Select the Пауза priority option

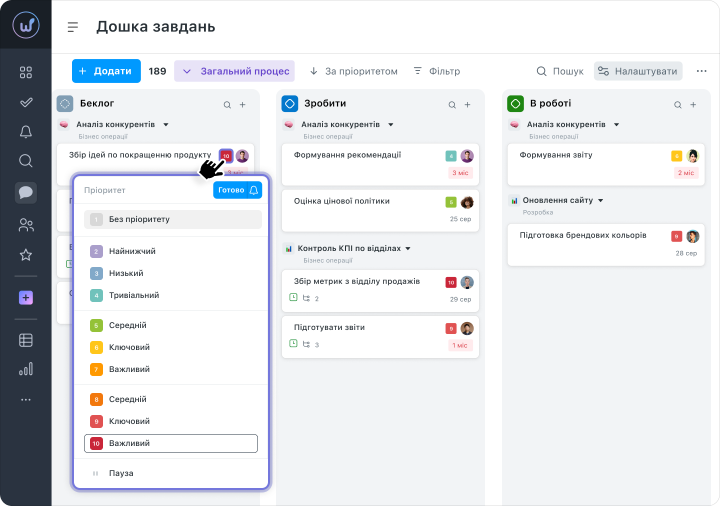pyautogui.click(x=171, y=473)
